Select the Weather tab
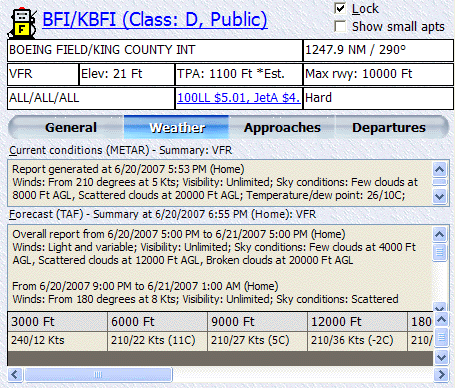 177,127
